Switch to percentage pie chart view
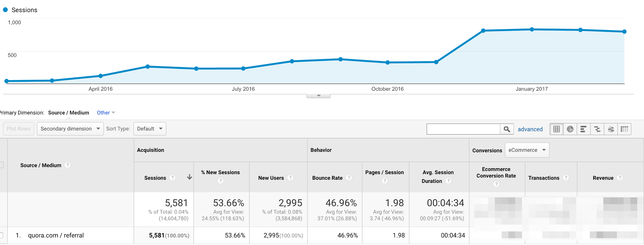This screenshot has width=644, height=245. point(570,129)
